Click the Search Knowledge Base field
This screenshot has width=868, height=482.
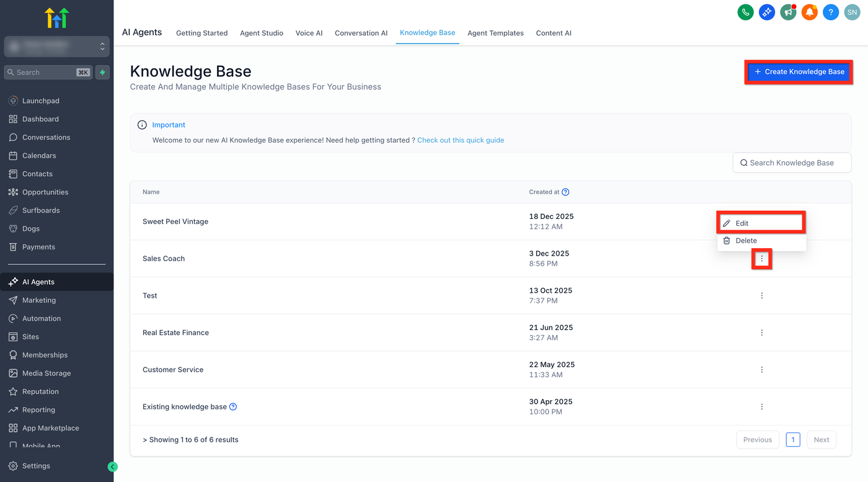click(x=792, y=163)
